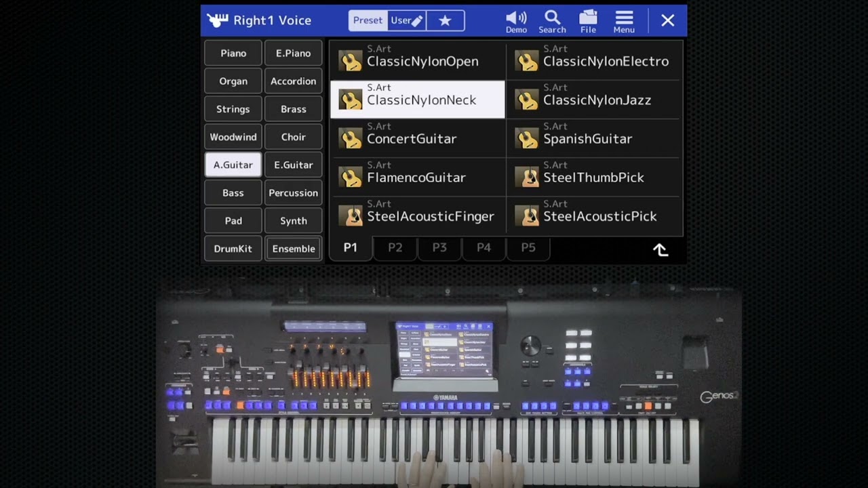
Task: Click the guitar icon beside ClassicNylonOpen
Action: [351, 61]
